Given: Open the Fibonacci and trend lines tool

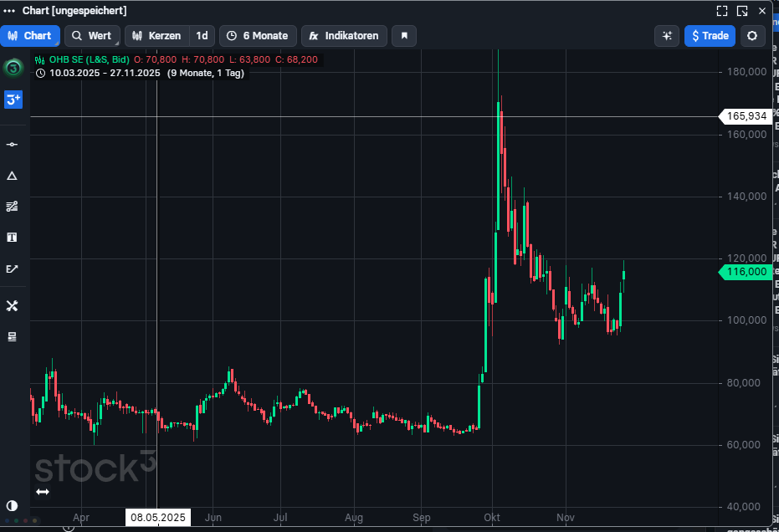Looking at the screenshot, I should click(13, 207).
